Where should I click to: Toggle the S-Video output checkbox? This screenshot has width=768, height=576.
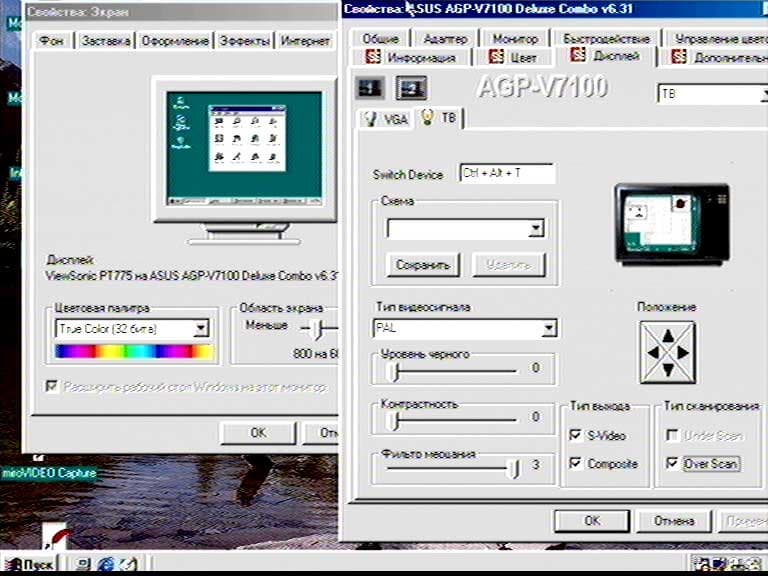(x=576, y=435)
